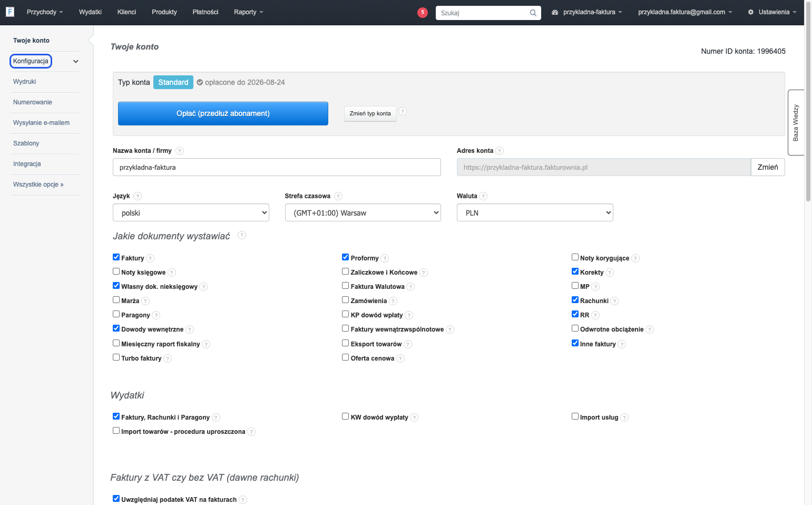Click Zmień button beside account address
Viewport: 812px width, 505px height.
[768, 167]
